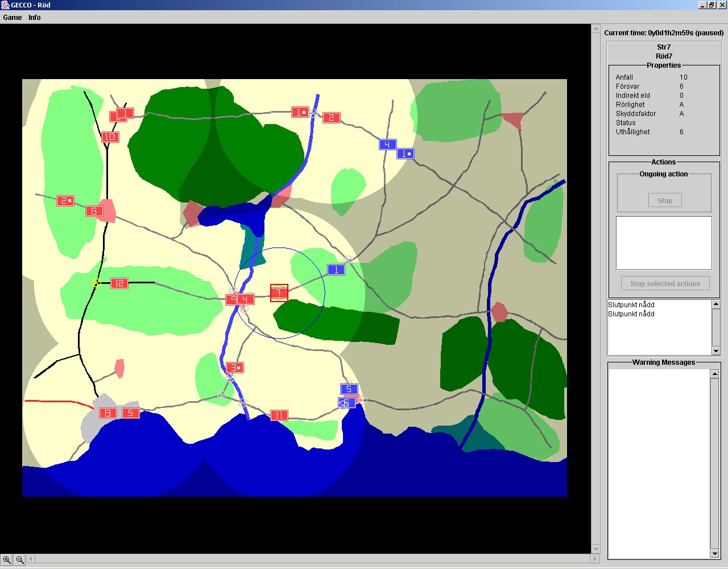Click the Stop selected actions button

click(x=664, y=284)
